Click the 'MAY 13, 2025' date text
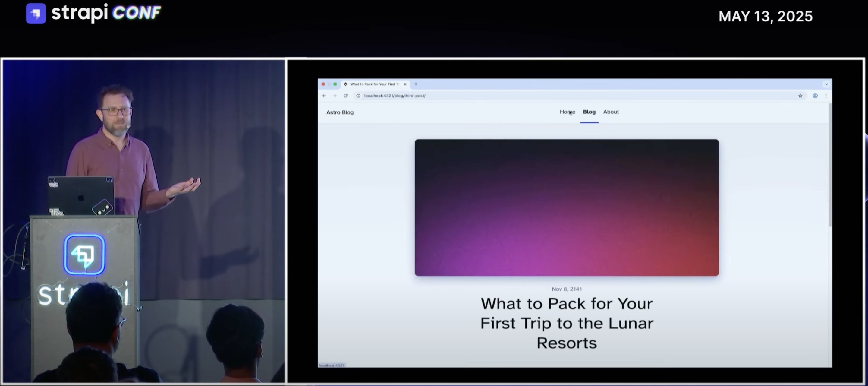The image size is (868, 386). (765, 16)
